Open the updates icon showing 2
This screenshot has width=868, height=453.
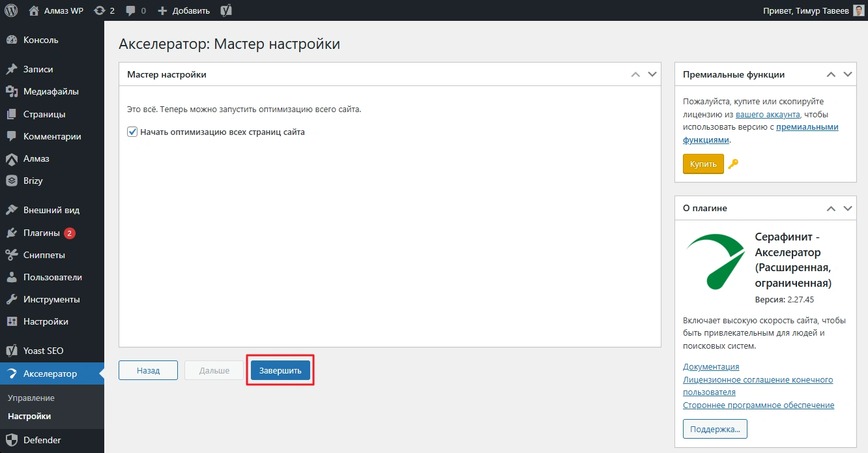[x=99, y=10]
